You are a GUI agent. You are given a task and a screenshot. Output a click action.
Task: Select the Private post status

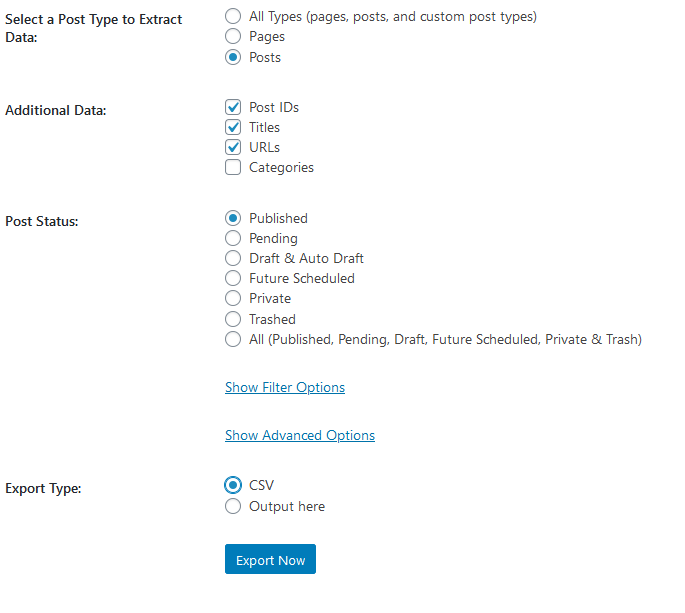(x=233, y=298)
